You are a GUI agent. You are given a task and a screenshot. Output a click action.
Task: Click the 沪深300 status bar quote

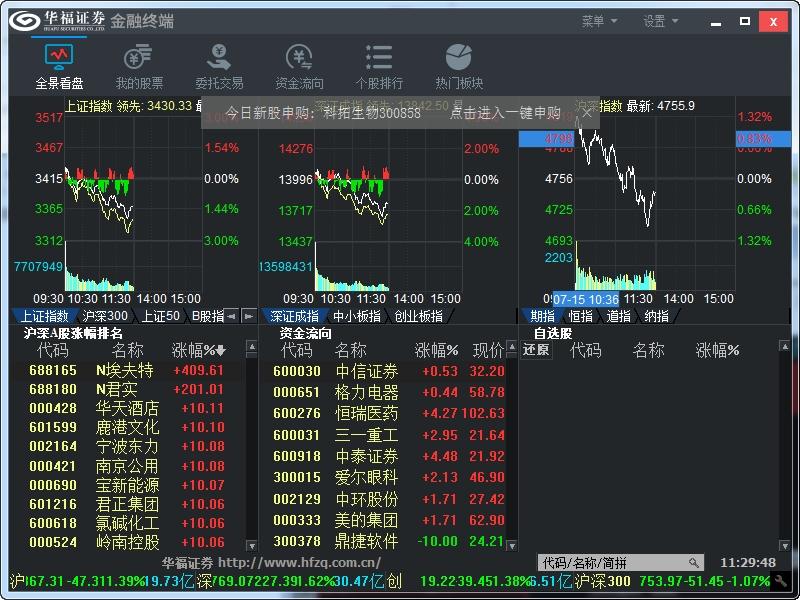[671, 581]
